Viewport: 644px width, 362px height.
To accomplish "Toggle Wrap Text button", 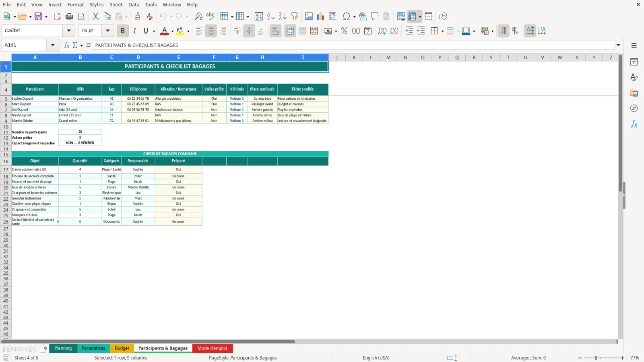I will click(276, 31).
